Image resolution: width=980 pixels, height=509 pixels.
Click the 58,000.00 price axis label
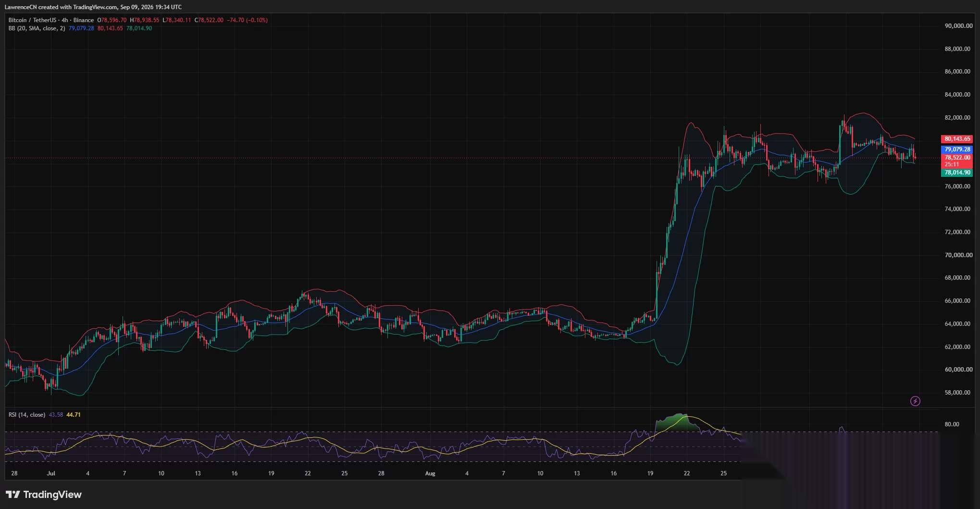(957, 393)
